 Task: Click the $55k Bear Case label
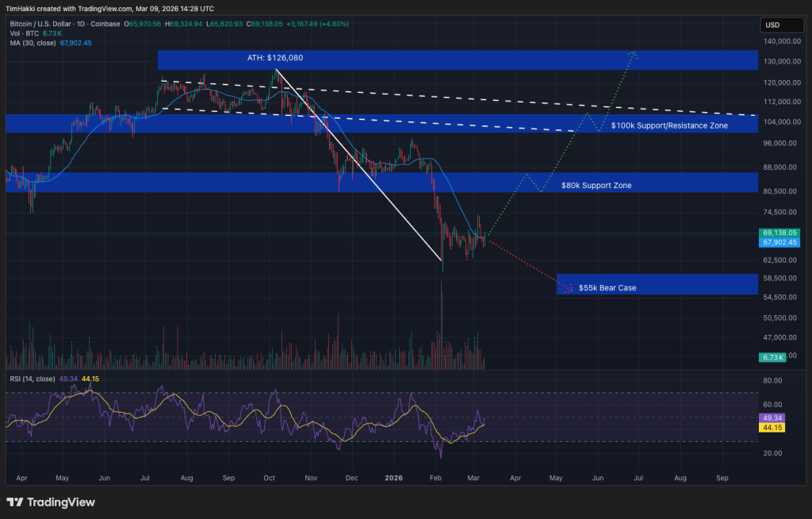(607, 288)
